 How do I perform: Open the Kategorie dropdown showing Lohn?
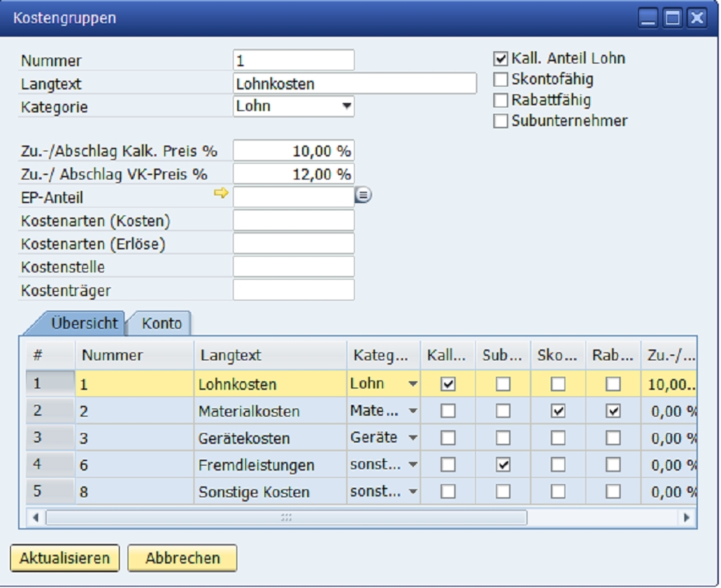pyautogui.click(x=347, y=107)
